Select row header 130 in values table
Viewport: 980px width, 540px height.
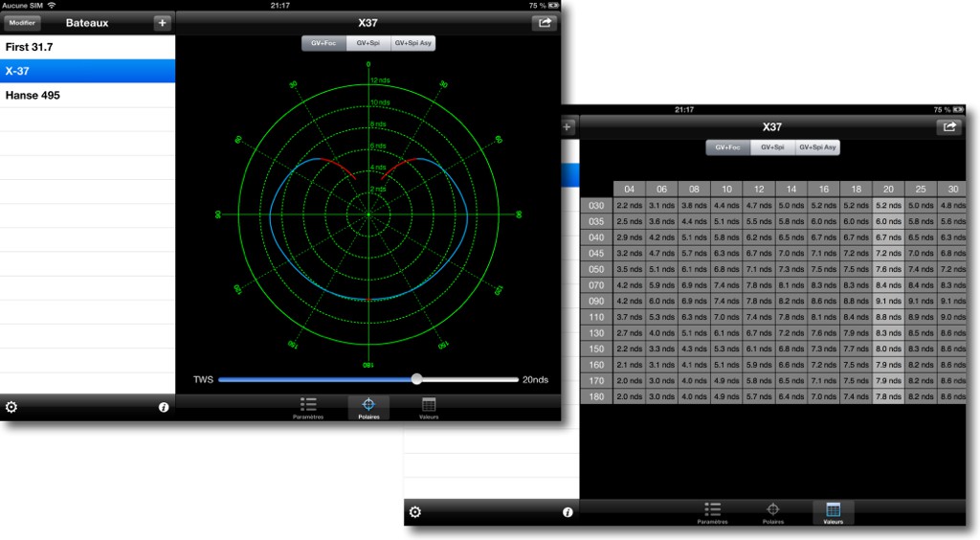[596, 333]
